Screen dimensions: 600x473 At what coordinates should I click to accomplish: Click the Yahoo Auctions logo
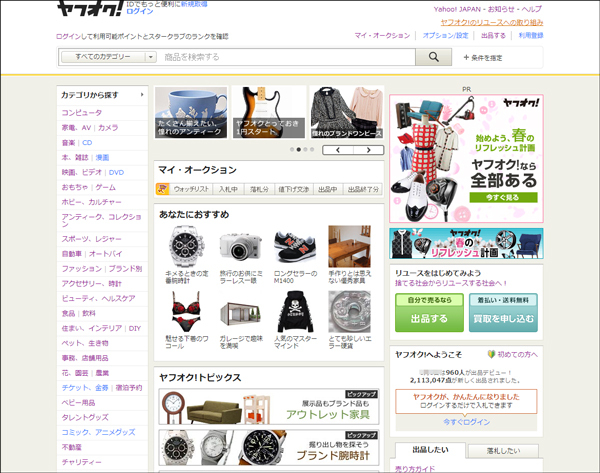point(90,8)
